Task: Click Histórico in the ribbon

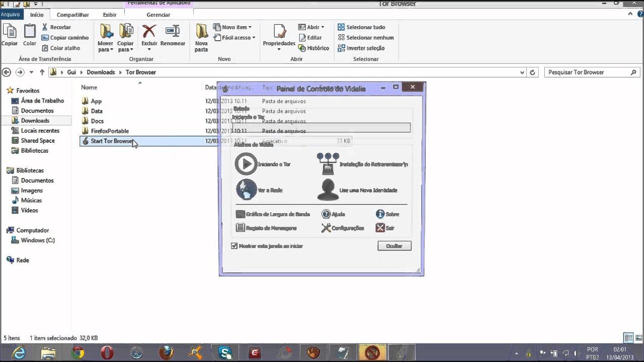Action: click(x=313, y=48)
